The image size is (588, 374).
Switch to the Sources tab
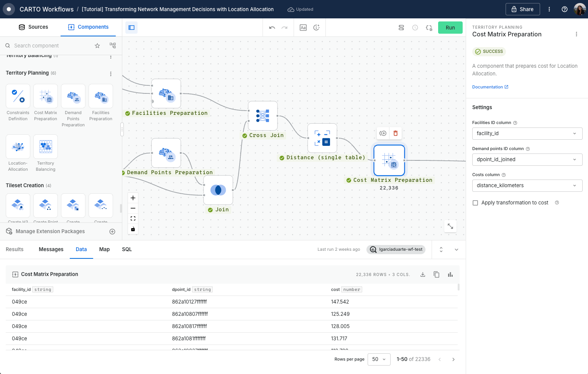33,27
